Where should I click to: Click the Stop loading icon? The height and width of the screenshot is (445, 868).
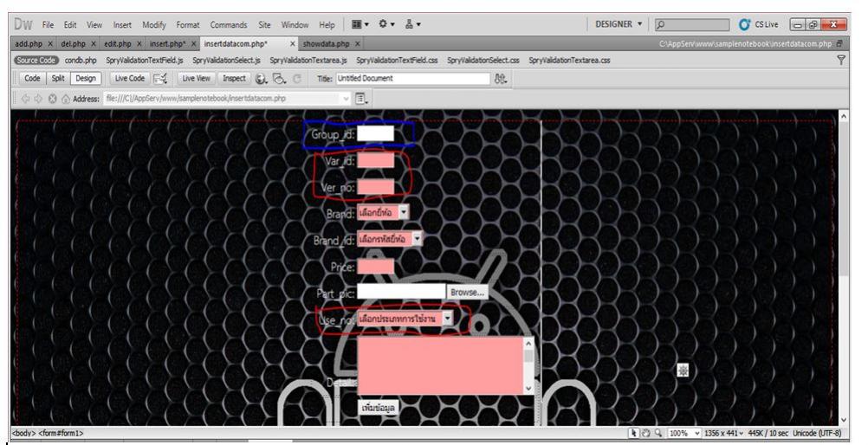52,99
